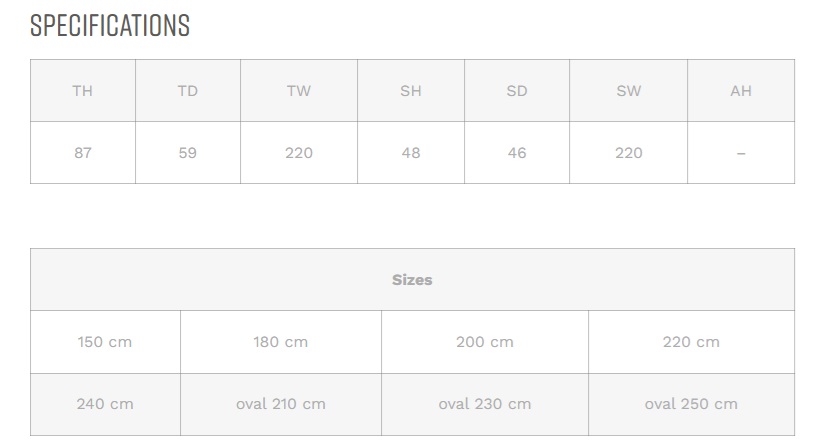The image size is (822, 448).
Task: Pick the oval 250 cm size
Action: coord(691,404)
